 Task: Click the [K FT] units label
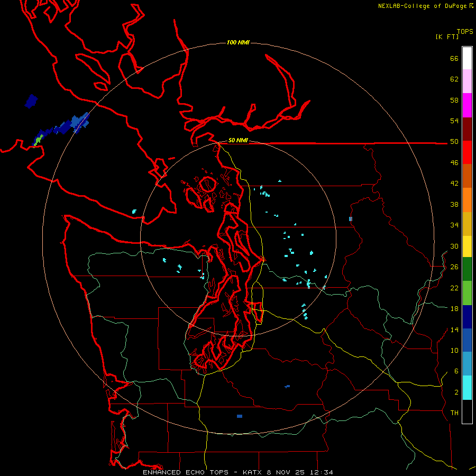pyautogui.click(x=447, y=36)
